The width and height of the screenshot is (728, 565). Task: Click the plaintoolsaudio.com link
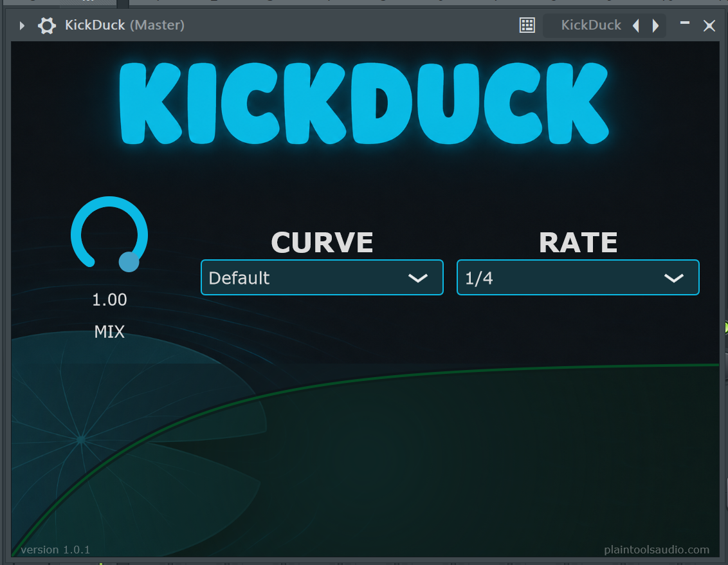tap(657, 550)
